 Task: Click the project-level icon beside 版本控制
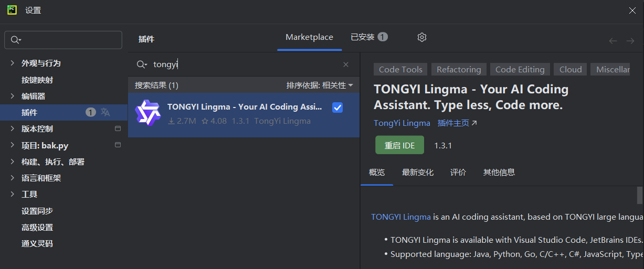(118, 128)
